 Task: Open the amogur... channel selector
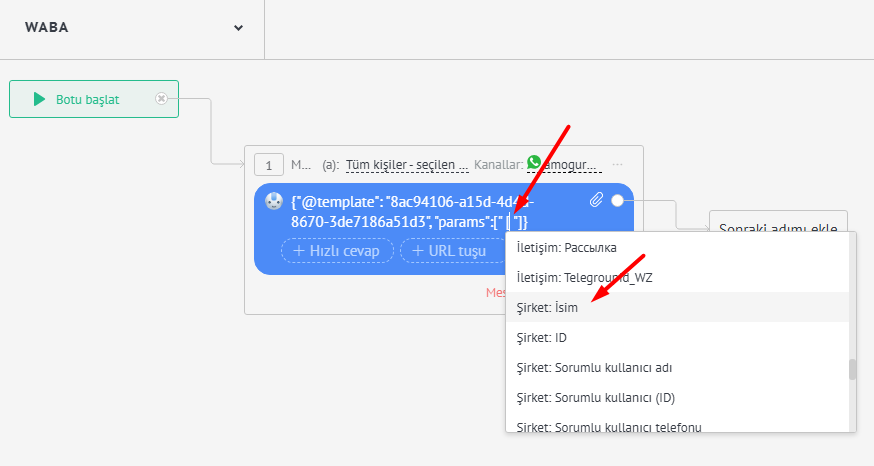[x=571, y=165]
